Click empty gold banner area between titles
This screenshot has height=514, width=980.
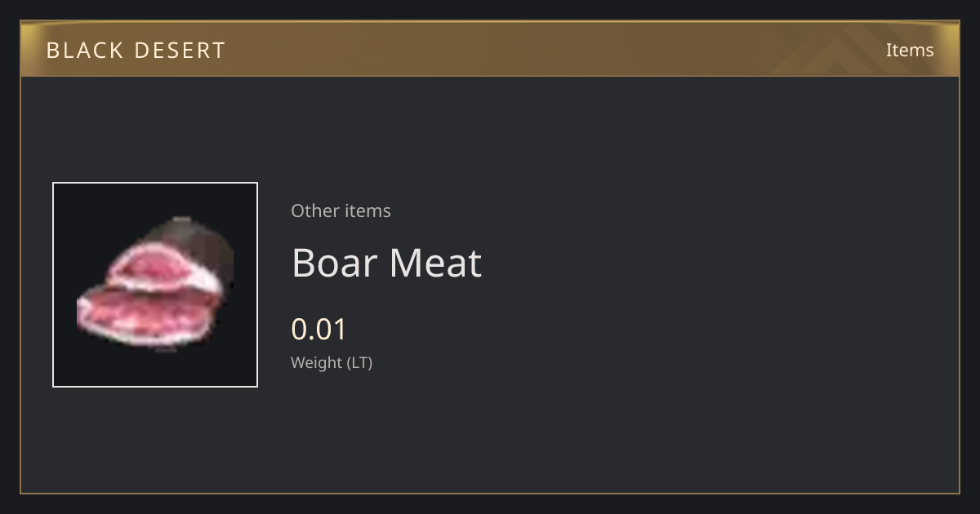555,49
